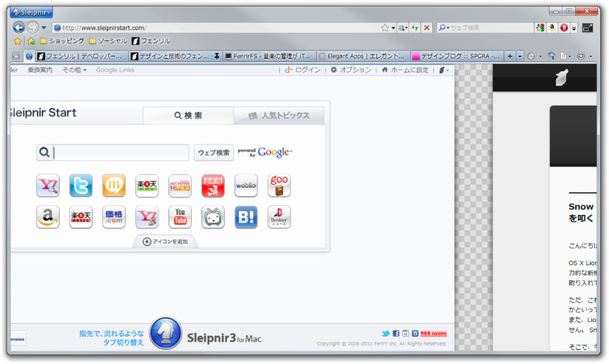Open the yellow star favorites icon
The image size is (609, 364).
tap(18, 41)
